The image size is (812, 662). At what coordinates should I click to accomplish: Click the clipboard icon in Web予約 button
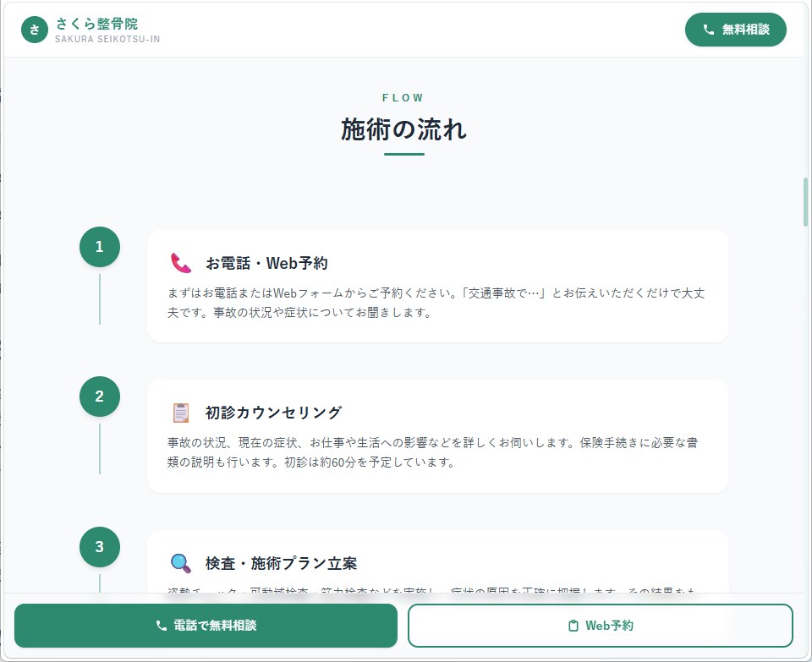pyautogui.click(x=573, y=626)
